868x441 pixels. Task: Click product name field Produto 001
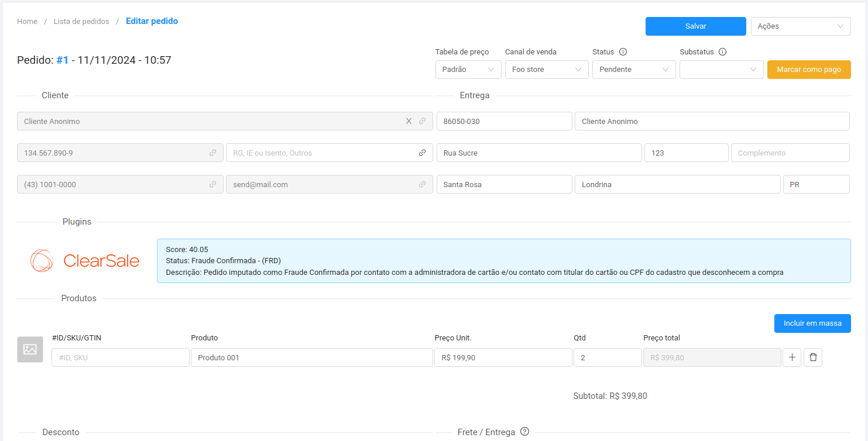click(312, 357)
